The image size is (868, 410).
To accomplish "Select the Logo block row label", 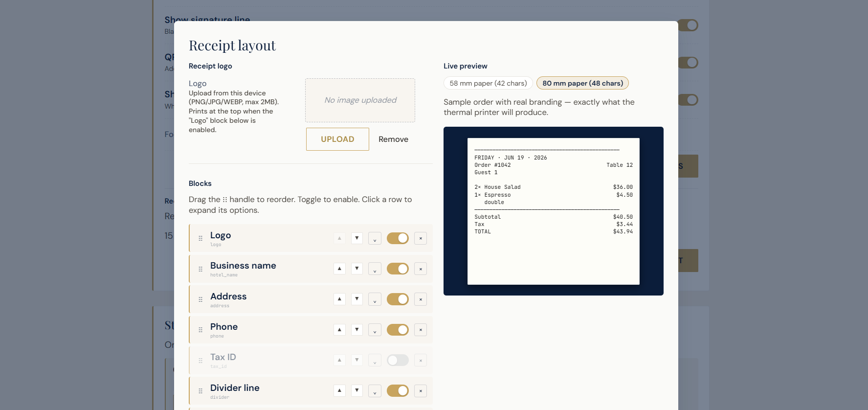I will click(221, 235).
